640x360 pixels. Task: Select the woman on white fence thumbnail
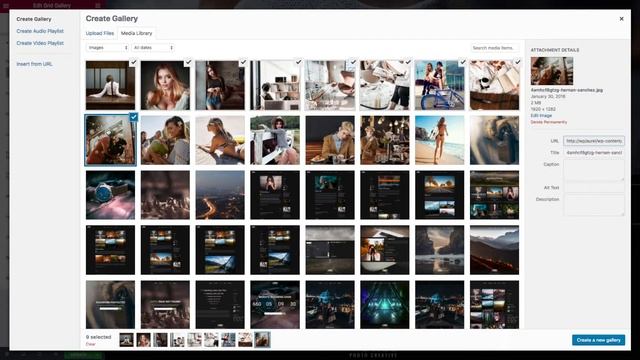pyautogui.click(x=275, y=140)
